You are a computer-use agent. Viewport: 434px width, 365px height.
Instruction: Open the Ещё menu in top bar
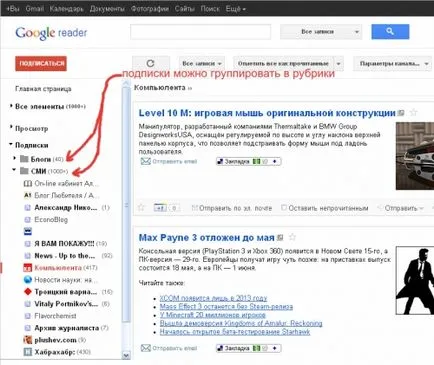coord(235,9)
